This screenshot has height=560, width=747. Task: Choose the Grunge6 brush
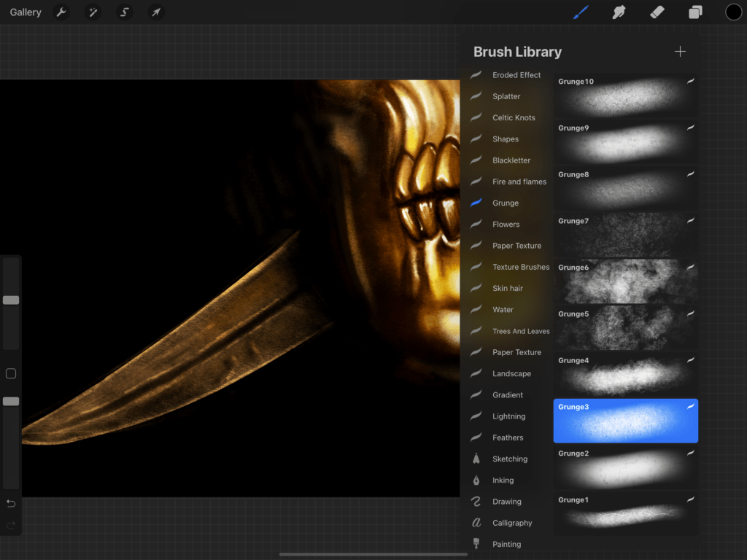click(625, 281)
